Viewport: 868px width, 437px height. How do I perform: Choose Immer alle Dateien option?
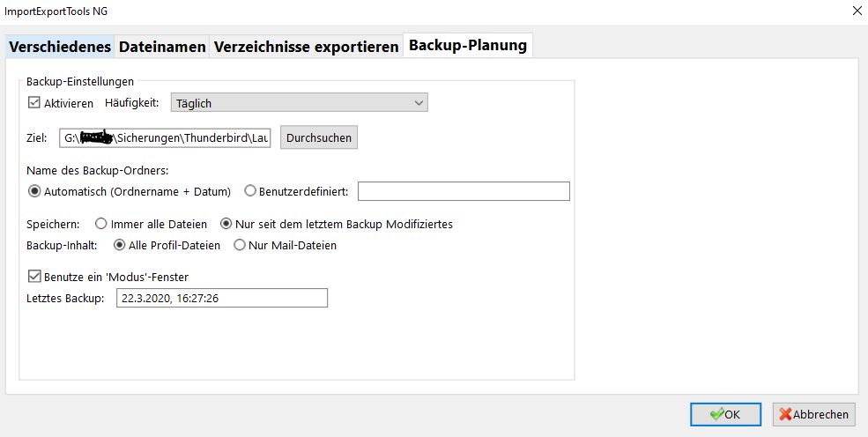pyautogui.click(x=100, y=224)
